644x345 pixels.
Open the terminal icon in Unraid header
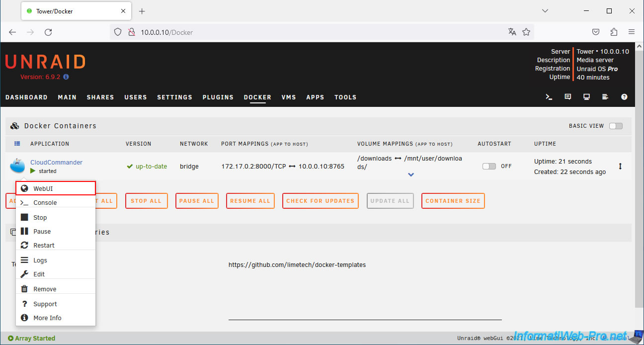549,97
